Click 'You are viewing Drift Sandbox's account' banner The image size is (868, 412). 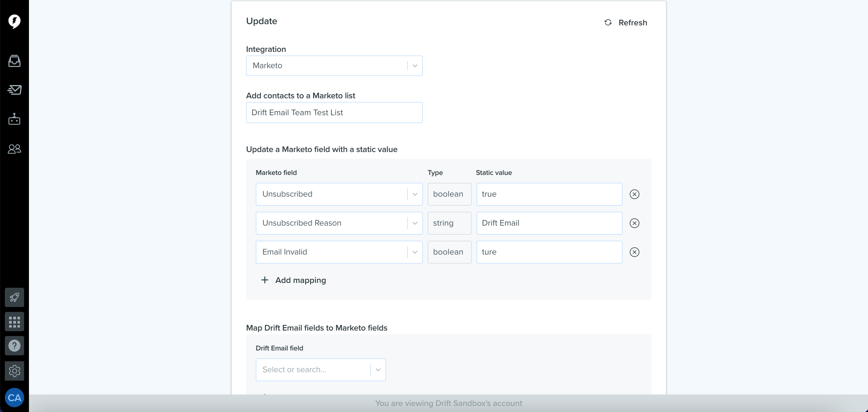[x=448, y=403]
